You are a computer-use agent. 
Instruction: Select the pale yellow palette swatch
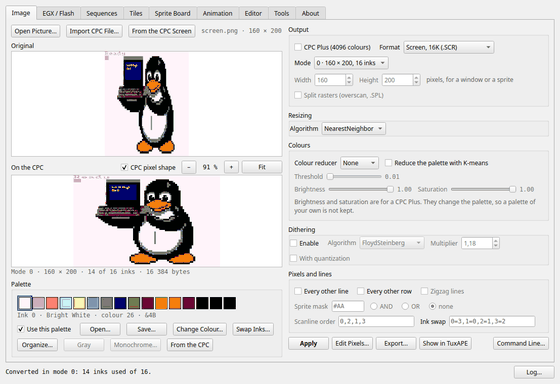(x=79, y=303)
